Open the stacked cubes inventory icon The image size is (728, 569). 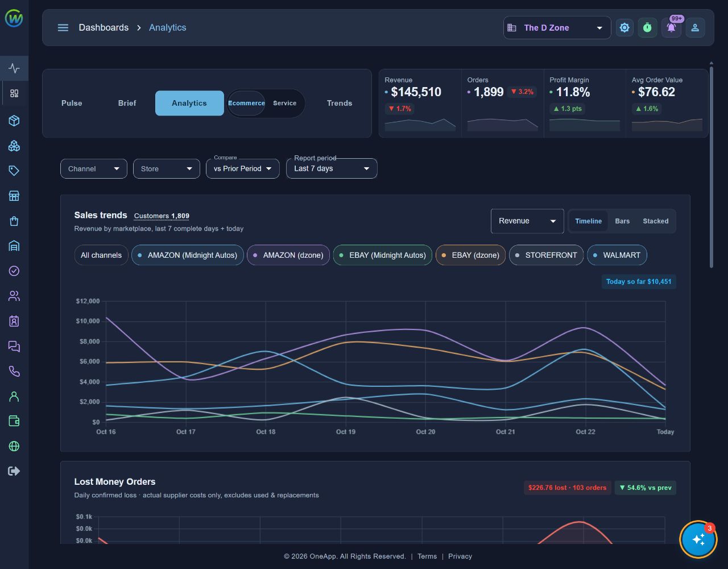coord(14,146)
